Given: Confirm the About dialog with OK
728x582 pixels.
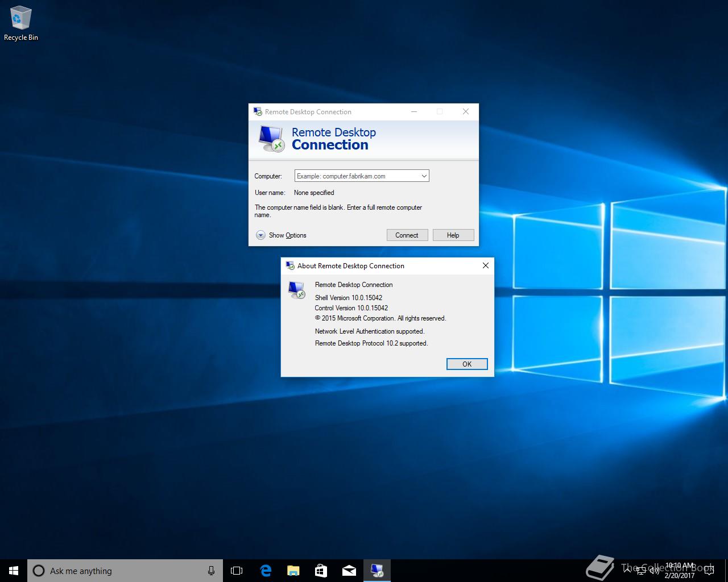Looking at the screenshot, I should 467,364.
